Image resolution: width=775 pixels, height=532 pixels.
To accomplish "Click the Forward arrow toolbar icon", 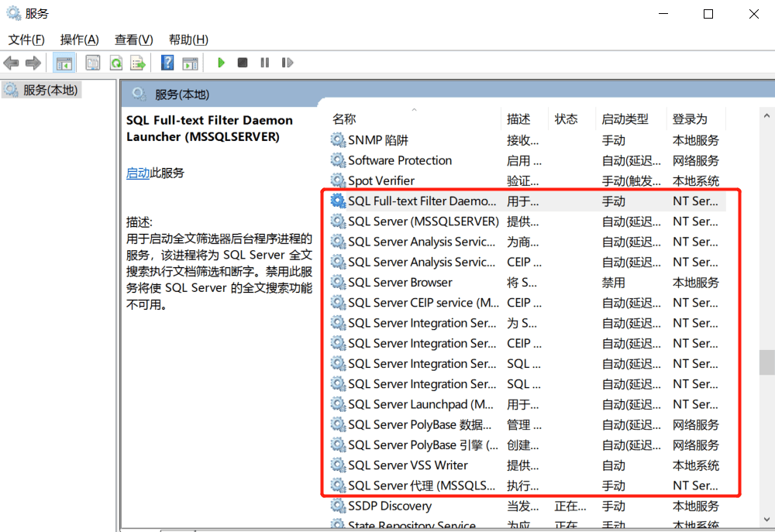I will point(33,63).
